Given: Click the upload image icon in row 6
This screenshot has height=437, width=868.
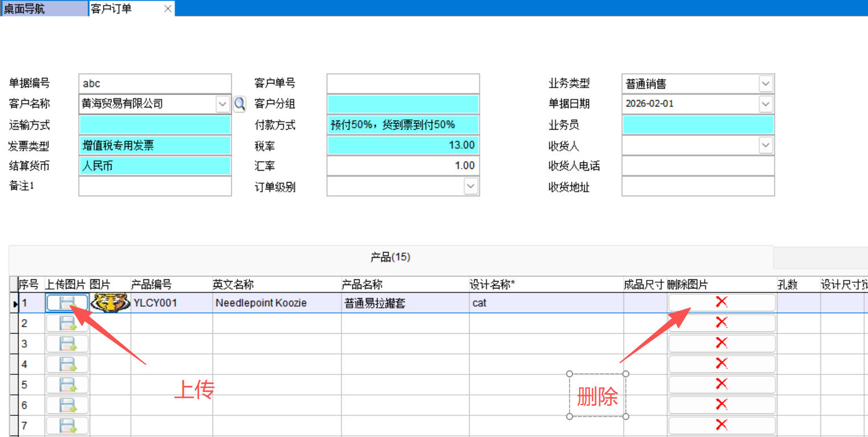Looking at the screenshot, I should click(67, 405).
